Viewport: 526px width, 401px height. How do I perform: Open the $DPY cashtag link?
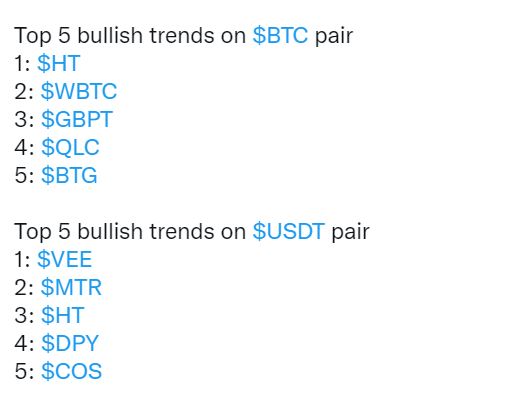tap(70, 343)
